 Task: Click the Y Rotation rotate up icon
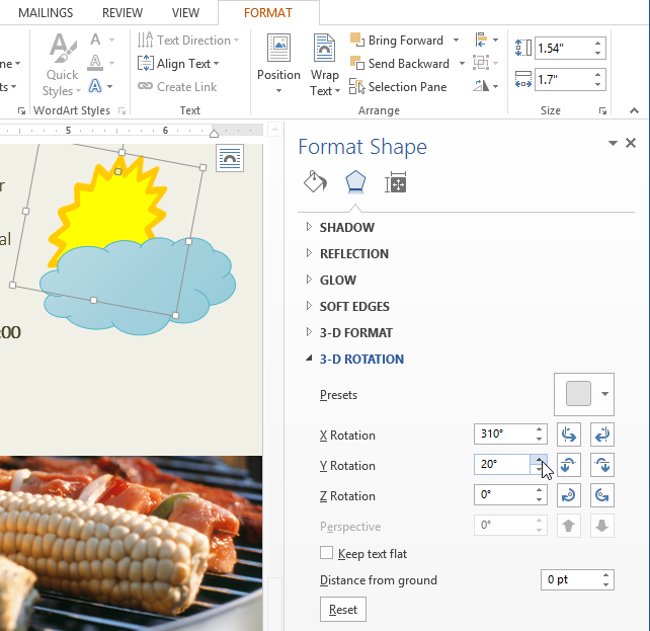pyautogui.click(x=570, y=465)
